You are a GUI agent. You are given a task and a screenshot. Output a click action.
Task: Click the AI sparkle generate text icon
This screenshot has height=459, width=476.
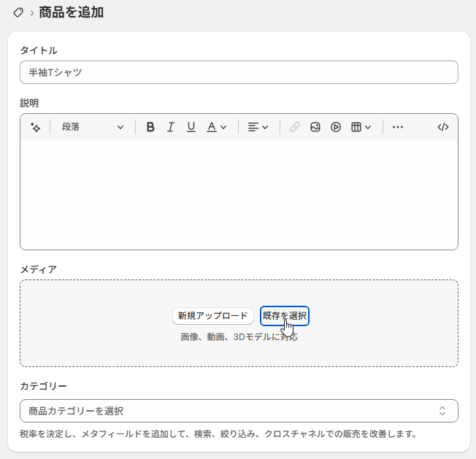pyautogui.click(x=36, y=127)
